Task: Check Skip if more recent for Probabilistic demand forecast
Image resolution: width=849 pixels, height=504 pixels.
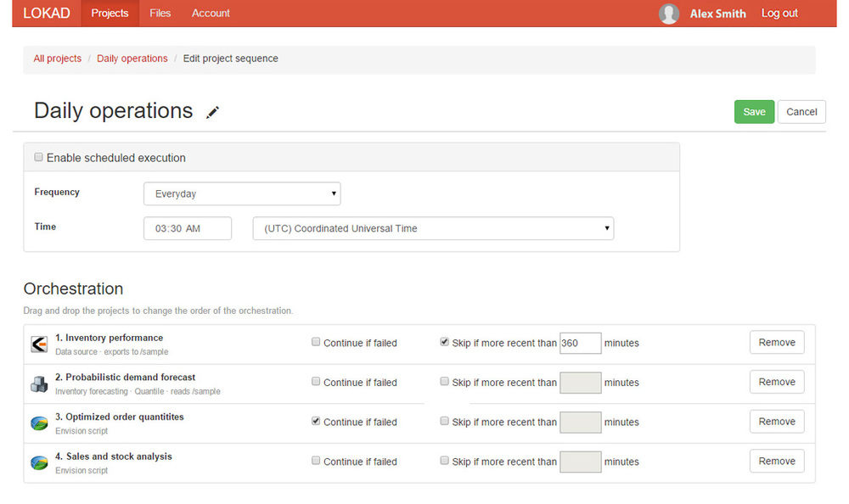Action: 445,382
